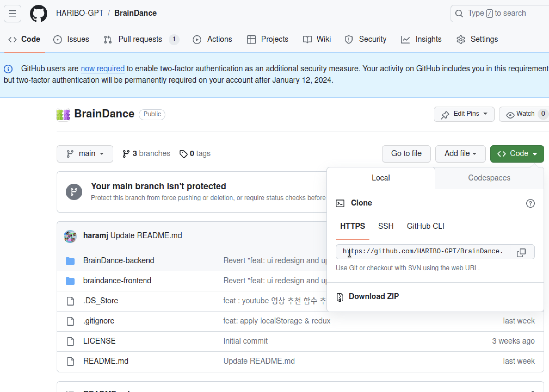Open the Wiki tab
This screenshot has width=549, height=392.
pos(317,39)
